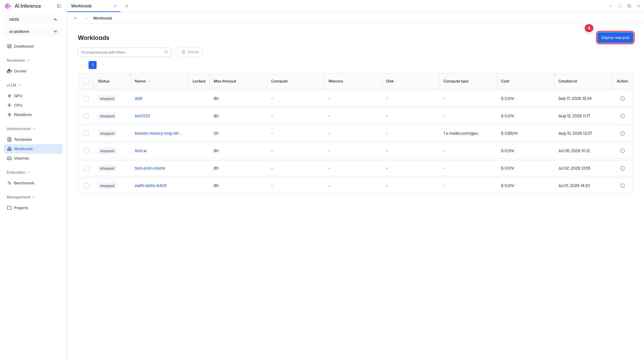The image size is (644, 362).
Task: Open a new tab with plus icon
Action: 127,6
